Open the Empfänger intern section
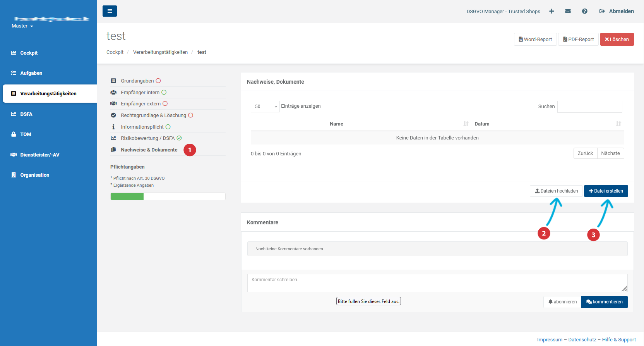The width and height of the screenshot is (644, 346). 140,93
